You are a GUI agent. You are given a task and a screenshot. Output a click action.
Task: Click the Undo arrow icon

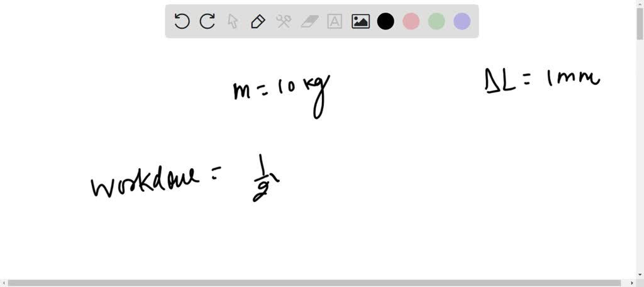click(x=182, y=21)
